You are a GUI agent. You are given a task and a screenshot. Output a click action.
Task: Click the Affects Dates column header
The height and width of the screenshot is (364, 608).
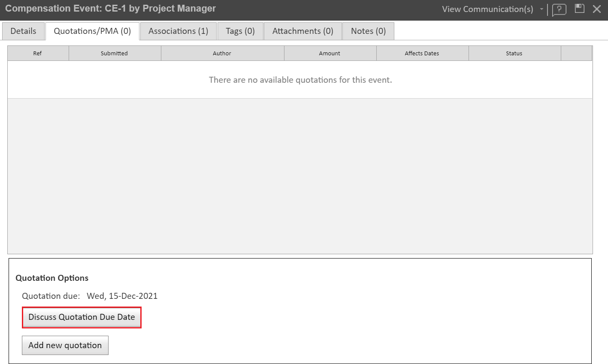tap(422, 54)
